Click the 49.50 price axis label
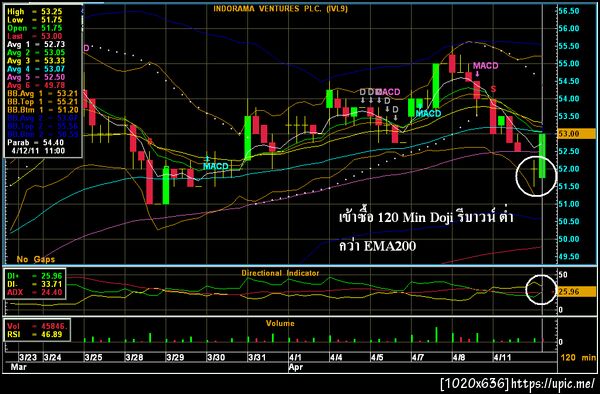The width and height of the screenshot is (600, 394). click(x=569, y=257)
